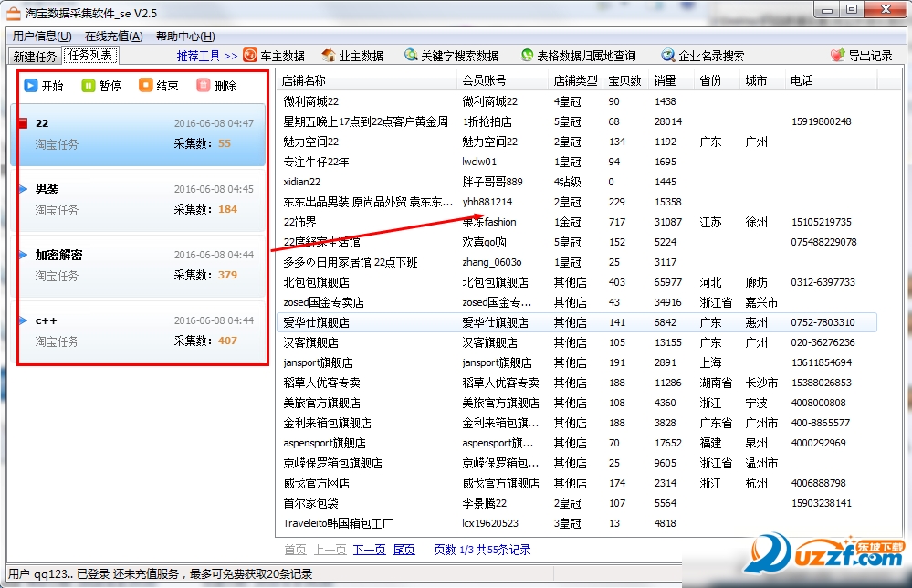The image size is (912, 588).
Task: Select row 微利商城22 store name
Action: point(310,101)
